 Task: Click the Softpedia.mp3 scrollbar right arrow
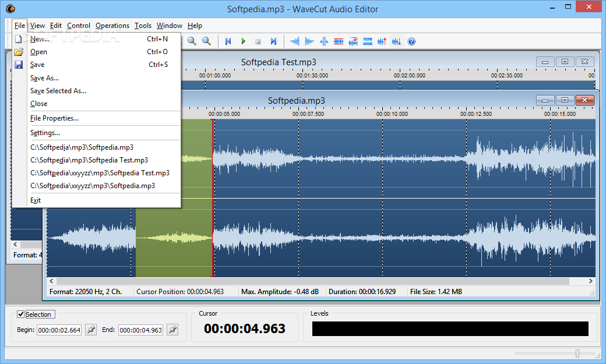point(590,281)
